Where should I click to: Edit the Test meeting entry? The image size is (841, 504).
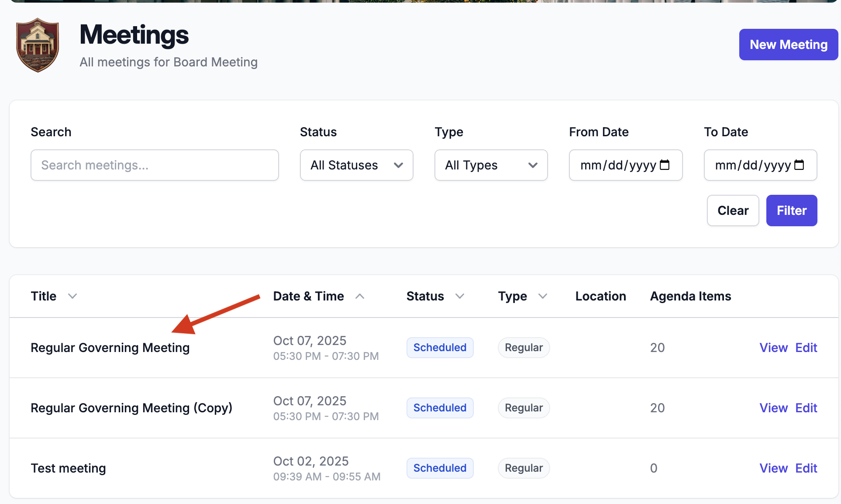(806, 468)
